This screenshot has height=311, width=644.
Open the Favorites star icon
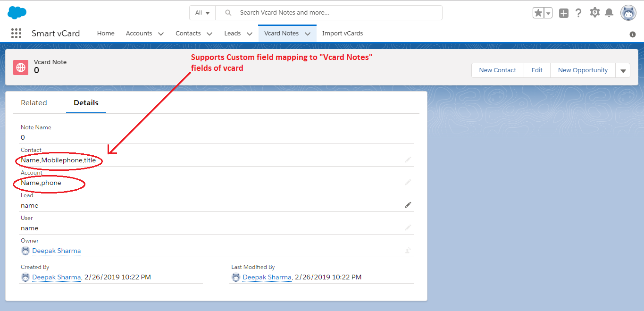pyautogui.click(x=538, y=13)
